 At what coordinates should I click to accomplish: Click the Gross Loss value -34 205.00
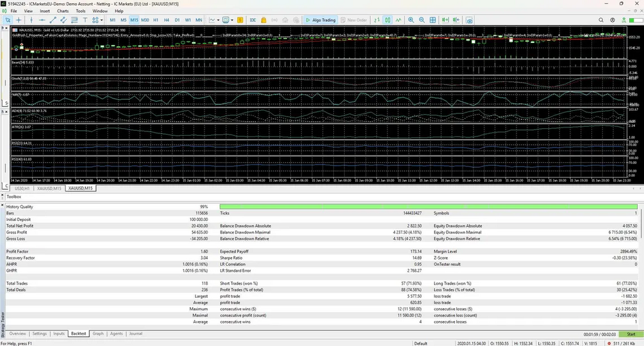(198, 239)
